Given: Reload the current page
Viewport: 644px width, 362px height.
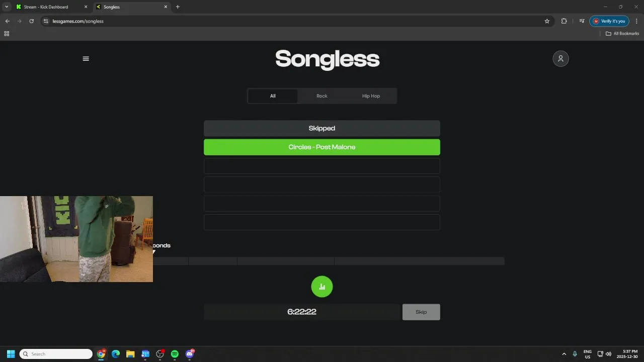Looking at the screenshot, I should 31,21.
